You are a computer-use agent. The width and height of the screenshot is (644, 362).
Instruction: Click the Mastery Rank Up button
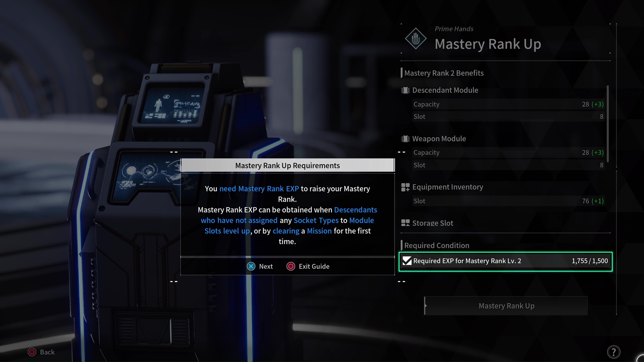(x=506, y=305)
